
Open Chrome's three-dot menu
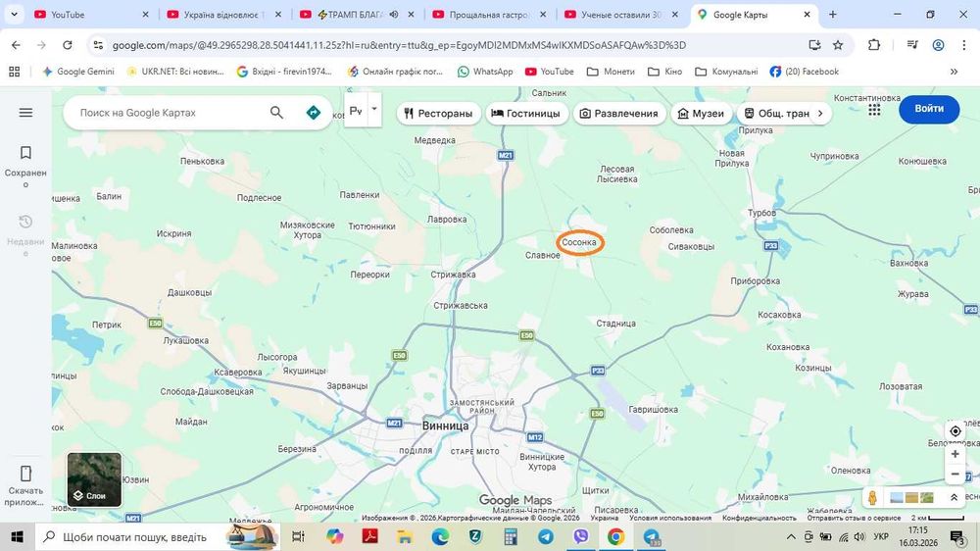coord(963,45)
